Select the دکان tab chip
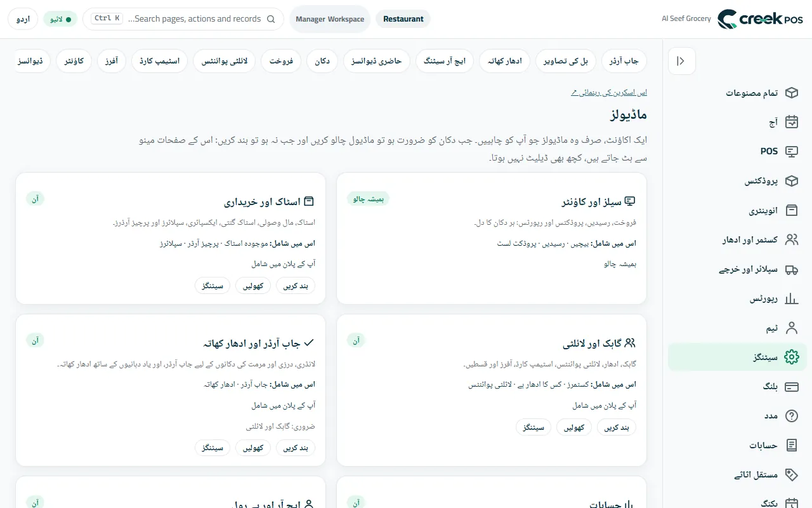The image size is (812, 508). 322,61
